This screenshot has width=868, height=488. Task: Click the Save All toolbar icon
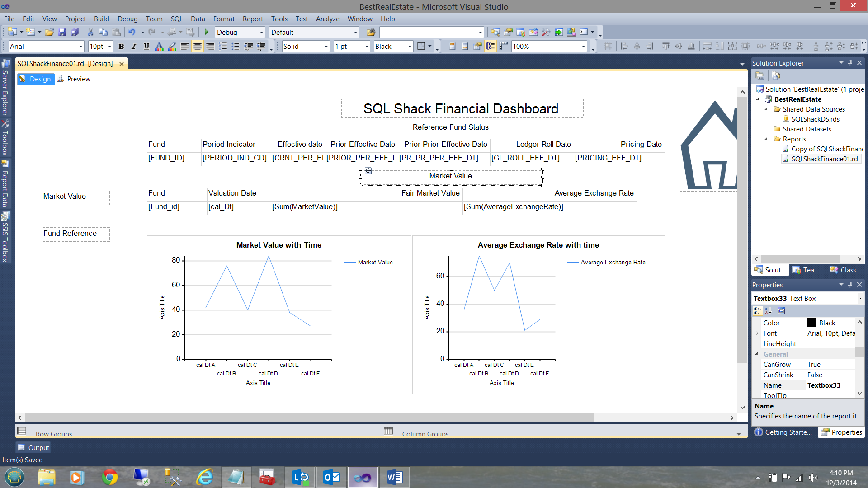click(x=75, y=32)
